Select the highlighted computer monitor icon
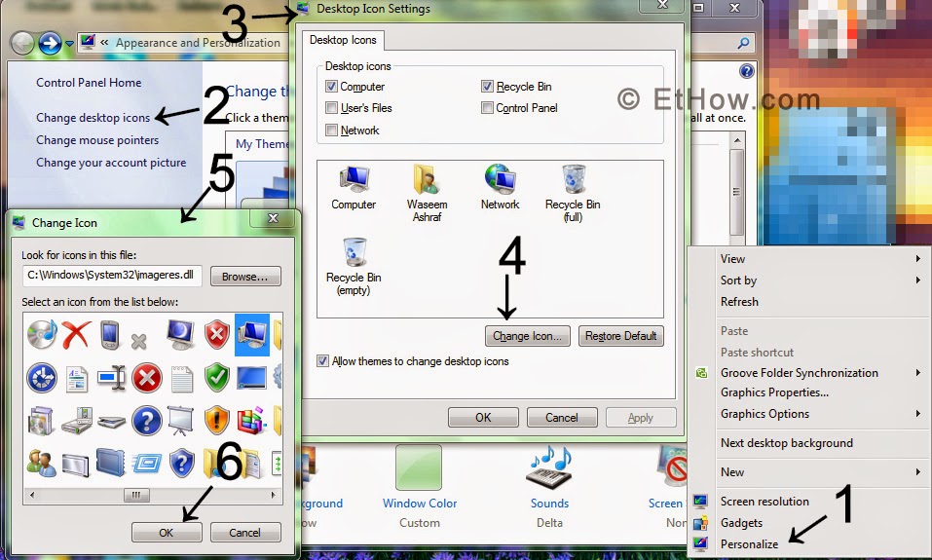 252,335
